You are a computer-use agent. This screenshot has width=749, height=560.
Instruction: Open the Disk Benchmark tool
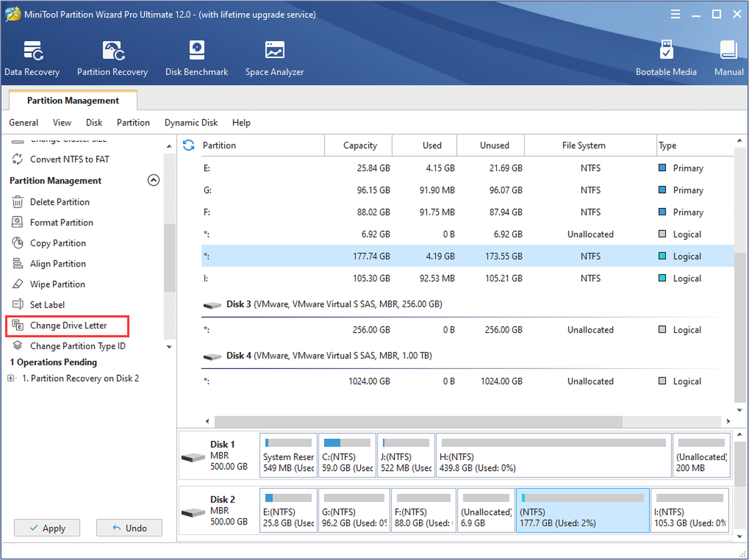coord(197,59)
